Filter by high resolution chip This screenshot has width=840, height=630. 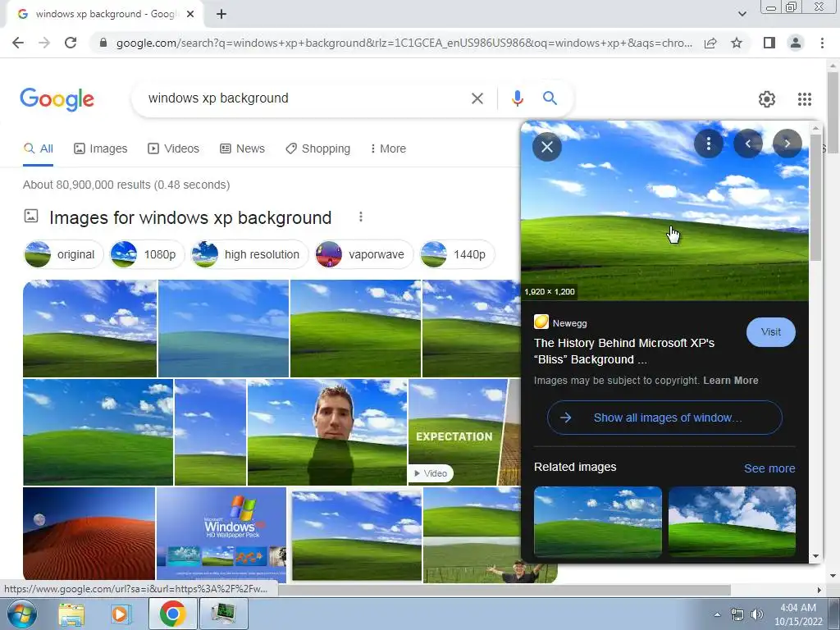(249, 254)
